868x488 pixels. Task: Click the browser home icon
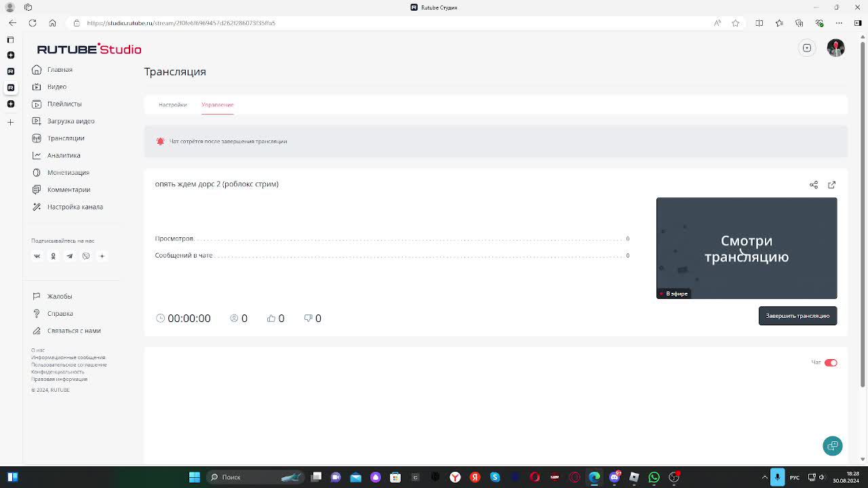tap(52, 23)
